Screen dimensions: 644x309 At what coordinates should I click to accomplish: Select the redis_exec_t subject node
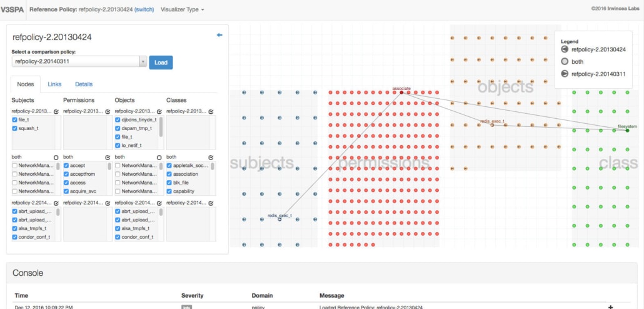coord(279,219)
